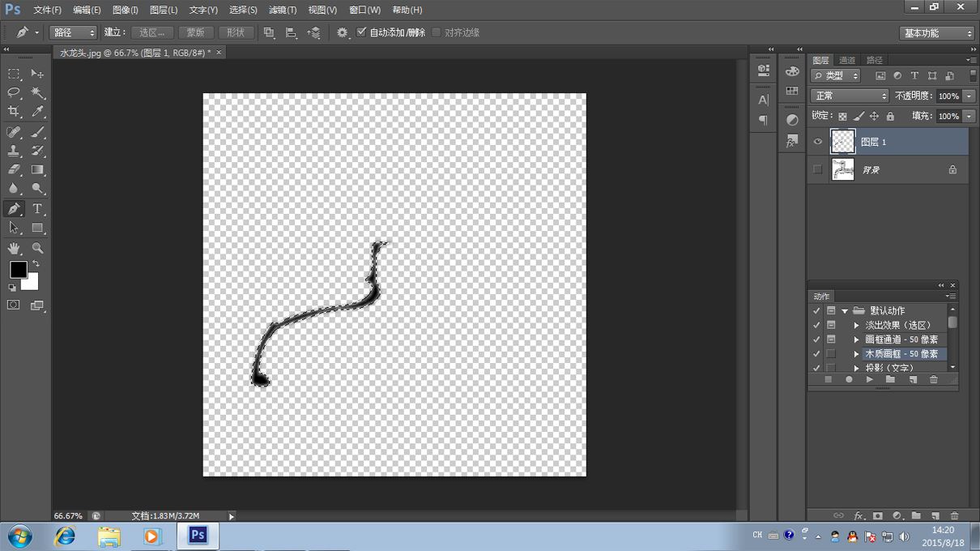Open the Swatches panel icon
Viewport: 980px width, 551px height.
click(792, 91)
